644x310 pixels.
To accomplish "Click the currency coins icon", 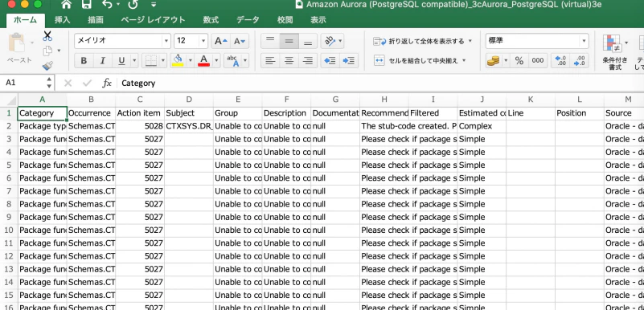I will [x=493, y=61].
